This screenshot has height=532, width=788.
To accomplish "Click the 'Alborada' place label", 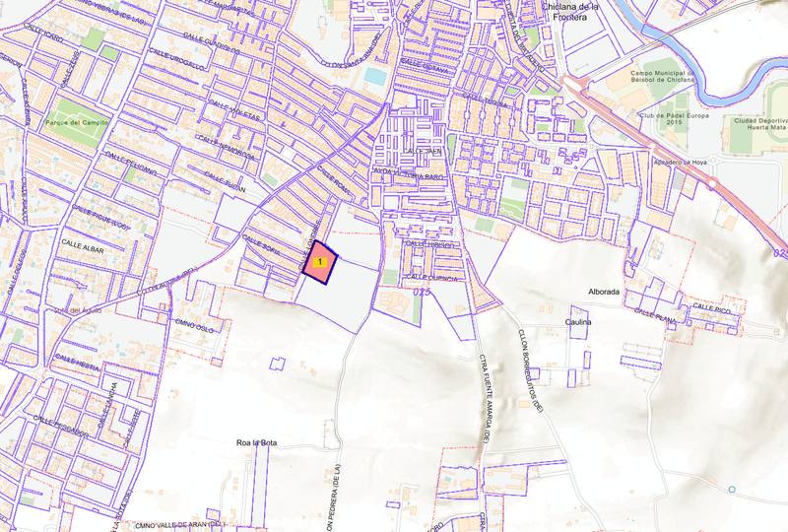I will (x=604, y=292).
